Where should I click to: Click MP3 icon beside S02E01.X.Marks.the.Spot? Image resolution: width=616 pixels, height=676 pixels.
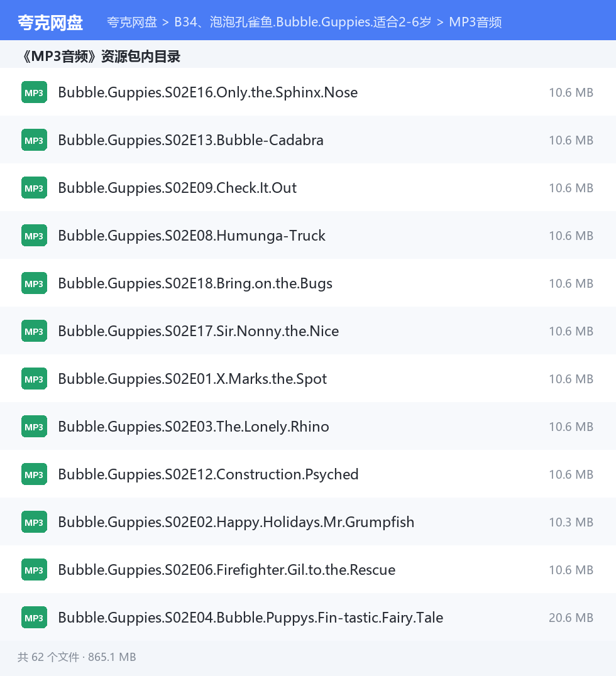tap(34, 379)
